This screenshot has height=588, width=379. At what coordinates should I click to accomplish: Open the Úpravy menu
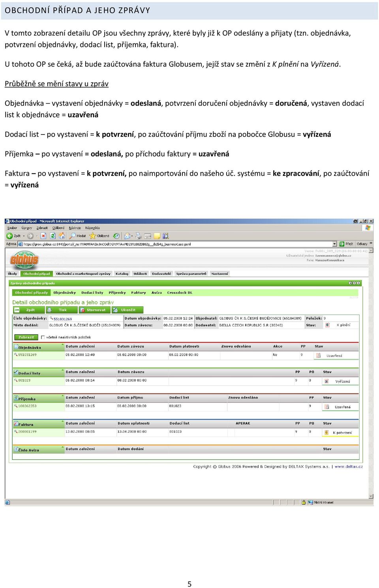[27, 228]
